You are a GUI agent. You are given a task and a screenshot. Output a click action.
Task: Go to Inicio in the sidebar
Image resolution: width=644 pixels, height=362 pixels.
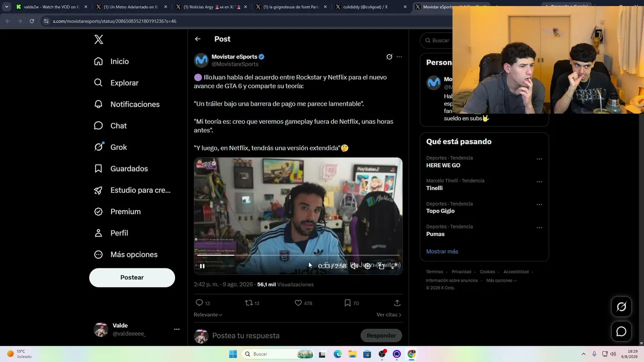click(112, 61)
